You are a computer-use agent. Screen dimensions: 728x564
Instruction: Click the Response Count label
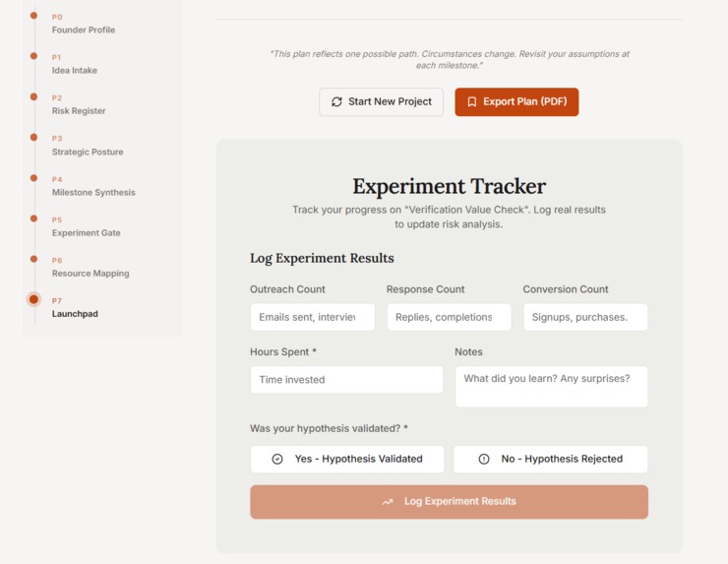pyautogui.click(x=425, y=289)
